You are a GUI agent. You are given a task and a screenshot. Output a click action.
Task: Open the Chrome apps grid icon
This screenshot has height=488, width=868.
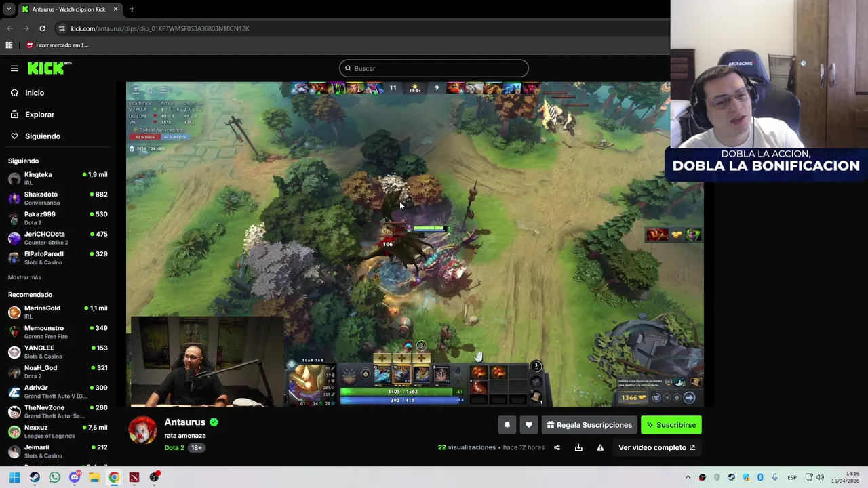tap(9, 45)
